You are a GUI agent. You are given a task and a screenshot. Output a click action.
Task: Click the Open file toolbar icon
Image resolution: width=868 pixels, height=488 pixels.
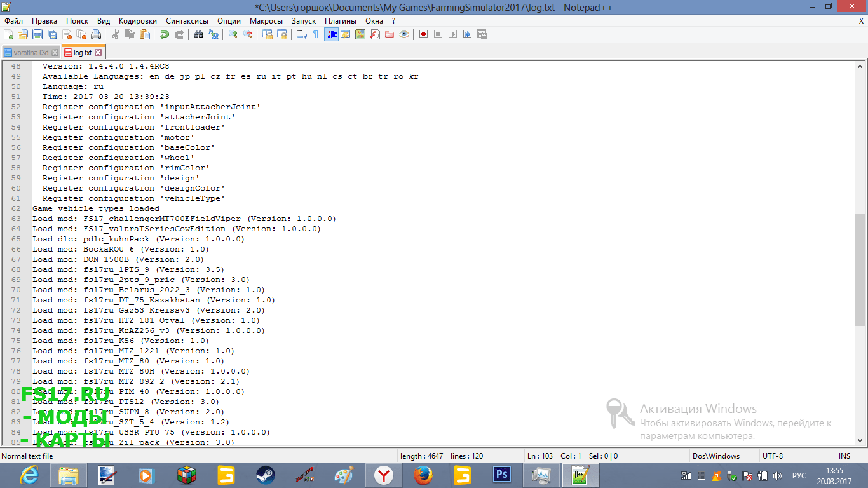(23, 34)
